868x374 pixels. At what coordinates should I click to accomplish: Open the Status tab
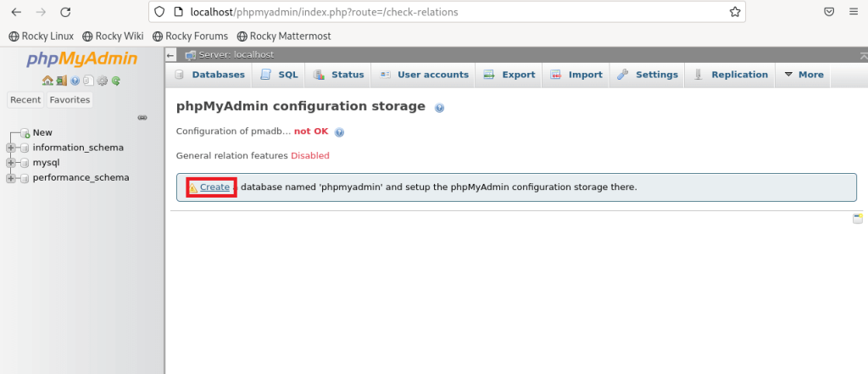point(338,75)
